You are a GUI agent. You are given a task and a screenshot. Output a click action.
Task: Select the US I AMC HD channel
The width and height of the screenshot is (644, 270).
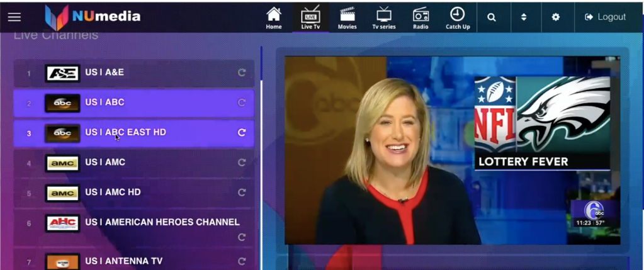click(134, 193)
